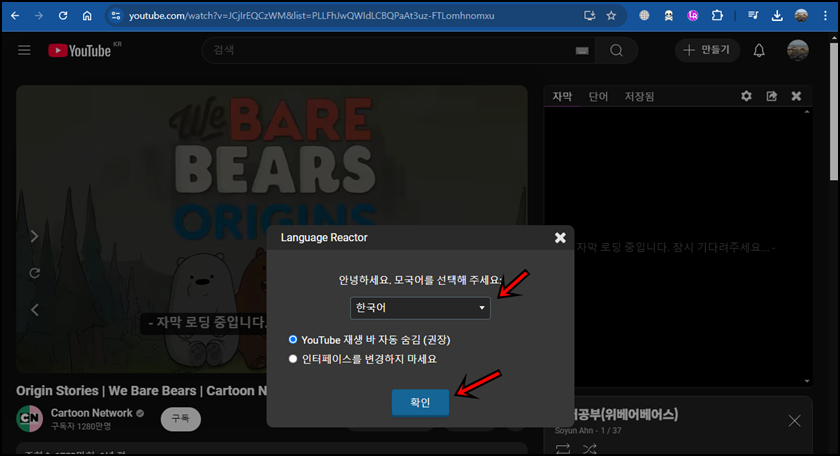Toggle playlist loop icon
Image resolution: width=840 pixels, height=456 pixels.
pos(562,448)
